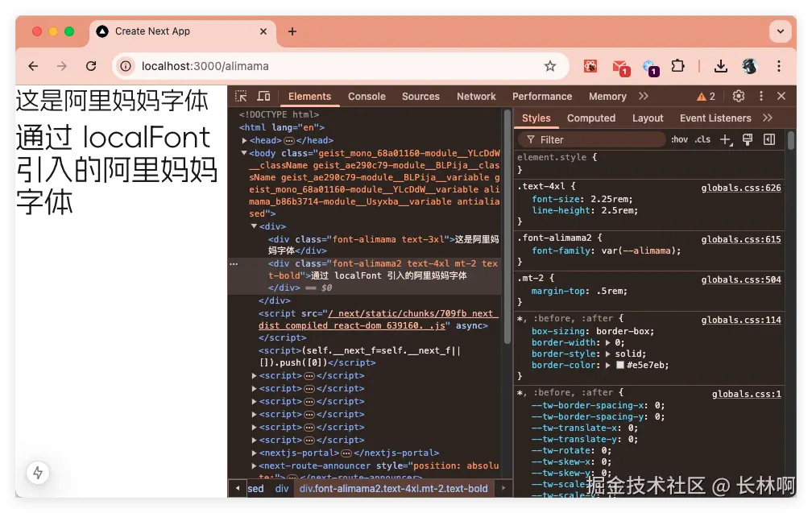The image size is (812, 513).
Task: Click the breadcrumb left scroll arrow
Action: click(237, 488)
